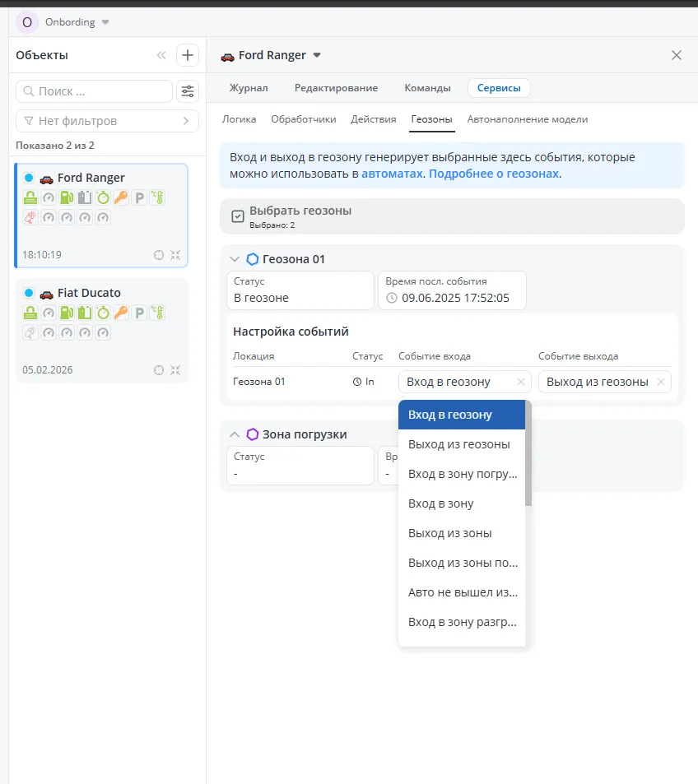
Task: Toggle Ford Ranger blue status indicator
Action: pyautogui.click(x=29, y=178)
